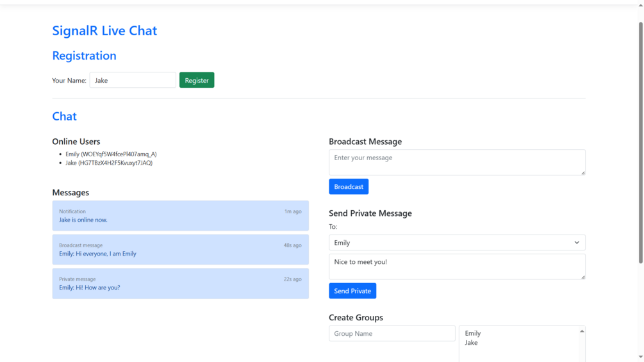Click the Messages heading
The image size is (644, 362).
pyautogui.click(x=70, y=192)
